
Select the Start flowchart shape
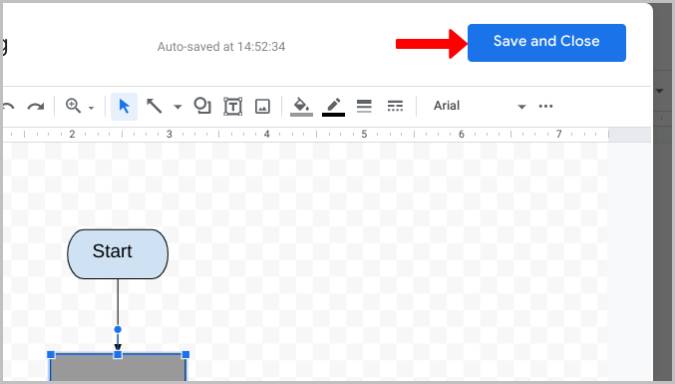point(118,254)
